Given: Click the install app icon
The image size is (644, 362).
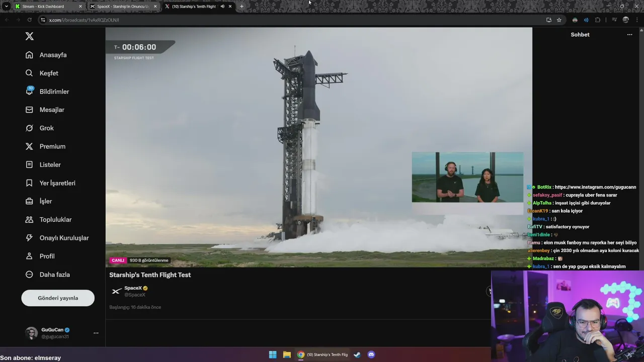Looking at the screenshot, I should (548, 20).
